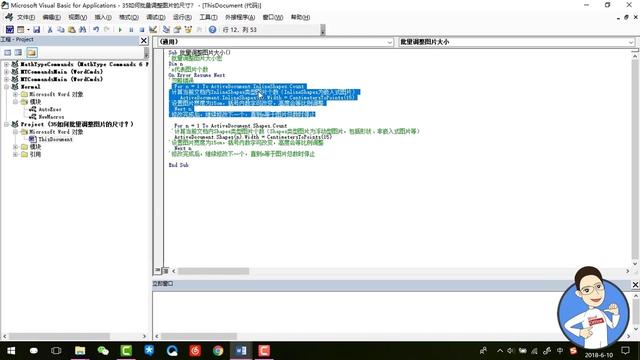The image size is (640, 360).
Task: Click the Insert UserForm toolbar icon
Action: click(20, 29)
